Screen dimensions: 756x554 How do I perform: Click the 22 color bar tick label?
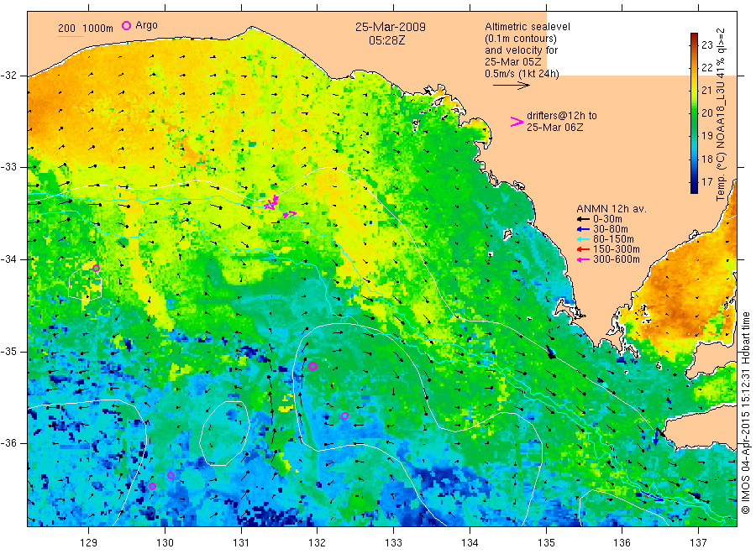(x=706, y=68)
